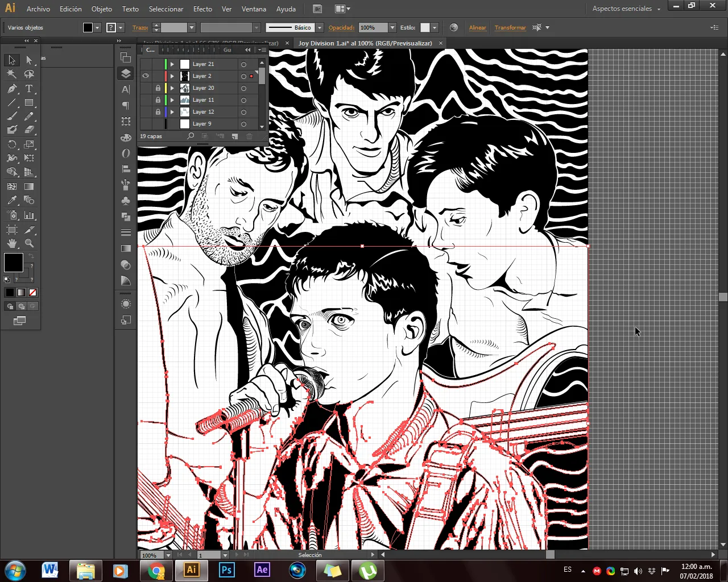The height and width of the screenshot is (582, 728).
Task: Open the Brushes panel icon in dock
Action: click(x=126, y=185)
